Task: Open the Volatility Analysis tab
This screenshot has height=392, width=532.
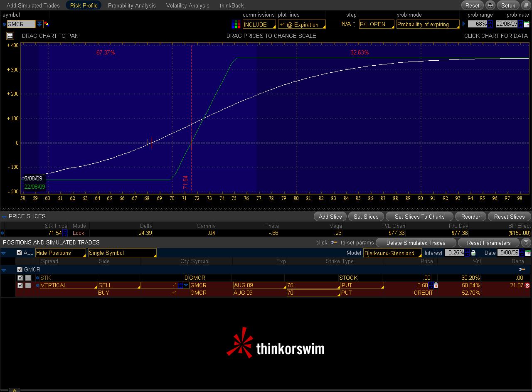Action: (x=187, y=5)
